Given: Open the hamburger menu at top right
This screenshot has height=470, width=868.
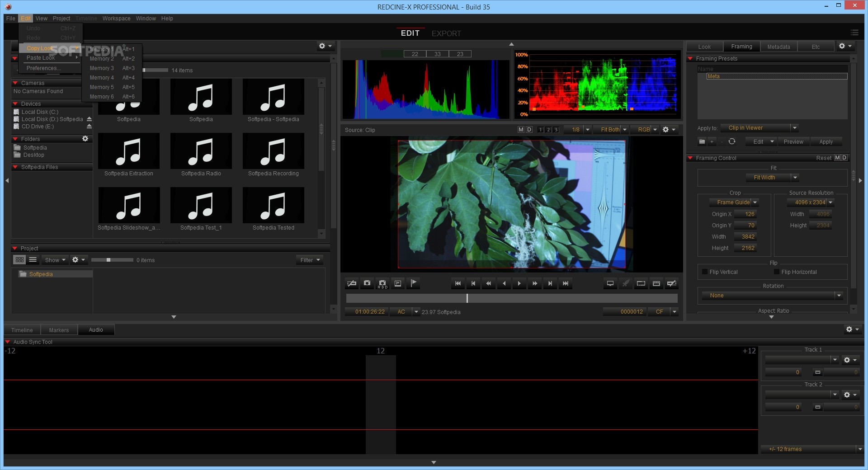Looking at the screenshot, I should (x=854, y=33).
